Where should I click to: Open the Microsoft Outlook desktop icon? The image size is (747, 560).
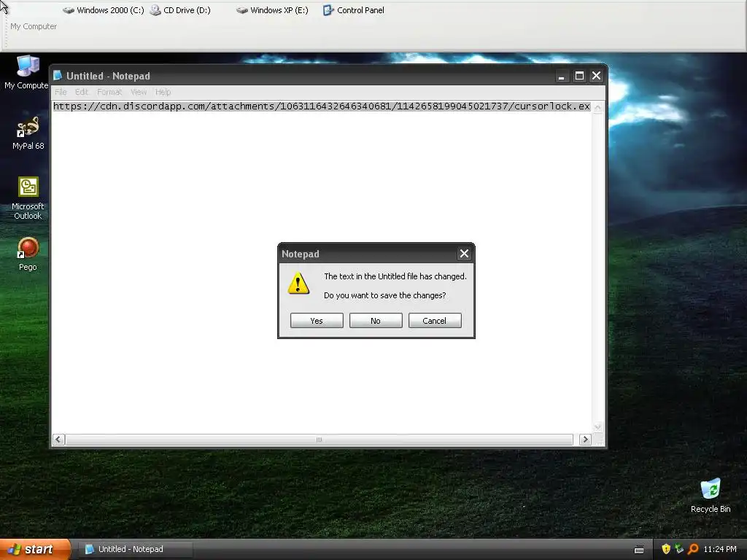click(x=28, y=198)
